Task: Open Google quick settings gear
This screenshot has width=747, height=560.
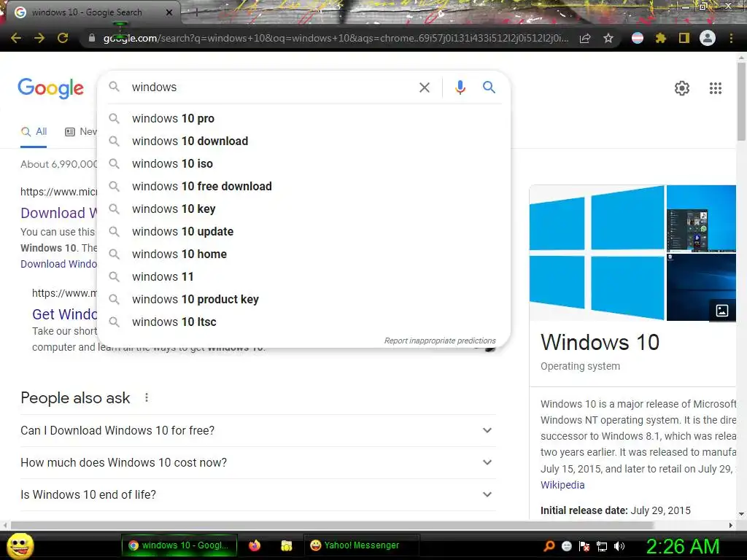Action: click(682, 88)
